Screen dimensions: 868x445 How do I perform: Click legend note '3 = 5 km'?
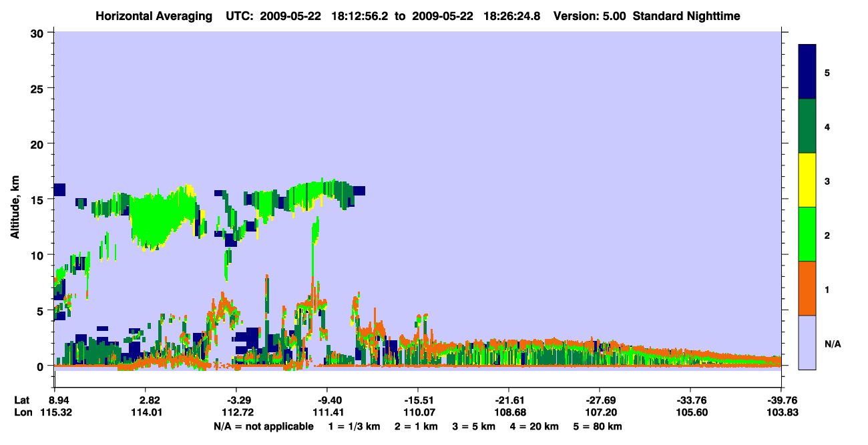pos(474,426)
